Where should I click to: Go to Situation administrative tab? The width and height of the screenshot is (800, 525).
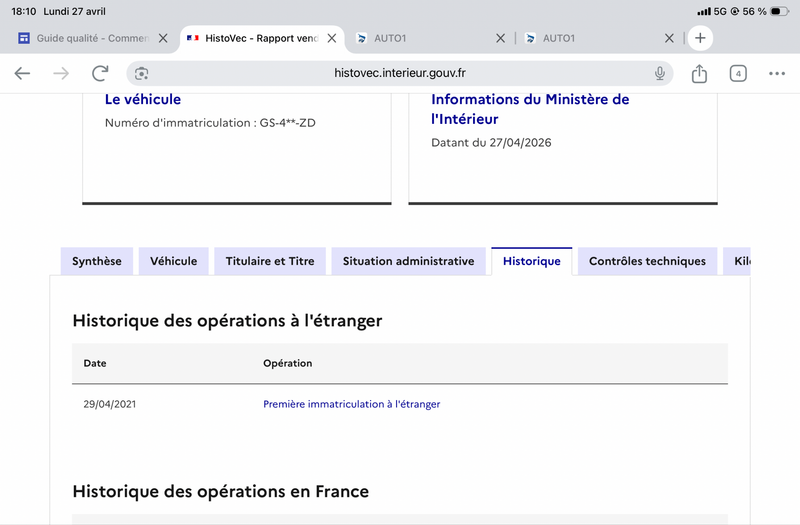(408, 261)
